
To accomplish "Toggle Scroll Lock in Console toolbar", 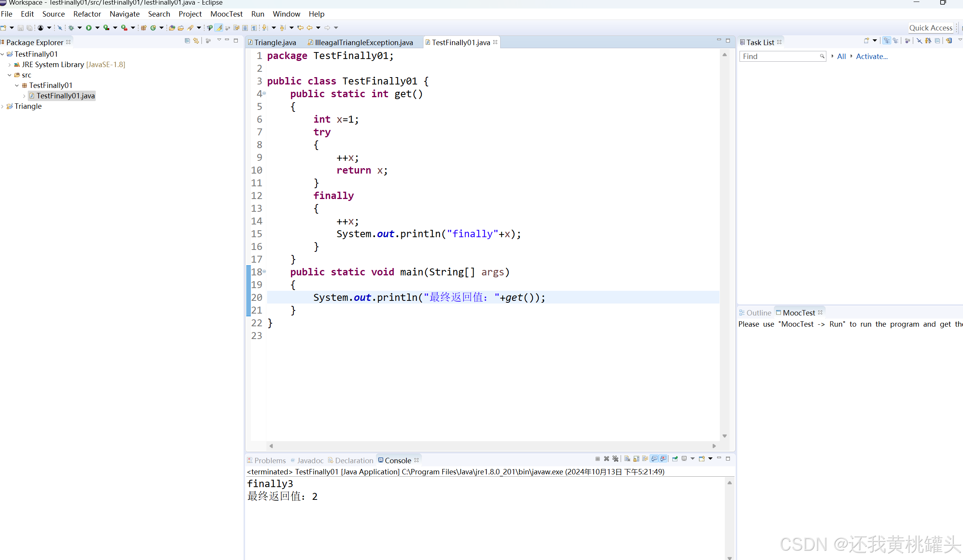I will pos(636,459).
